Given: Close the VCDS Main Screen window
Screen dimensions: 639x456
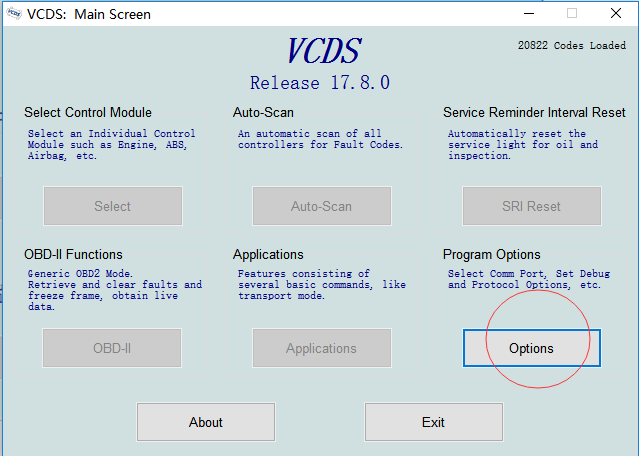Looking at the screenshot, I should tap(616, 13).
